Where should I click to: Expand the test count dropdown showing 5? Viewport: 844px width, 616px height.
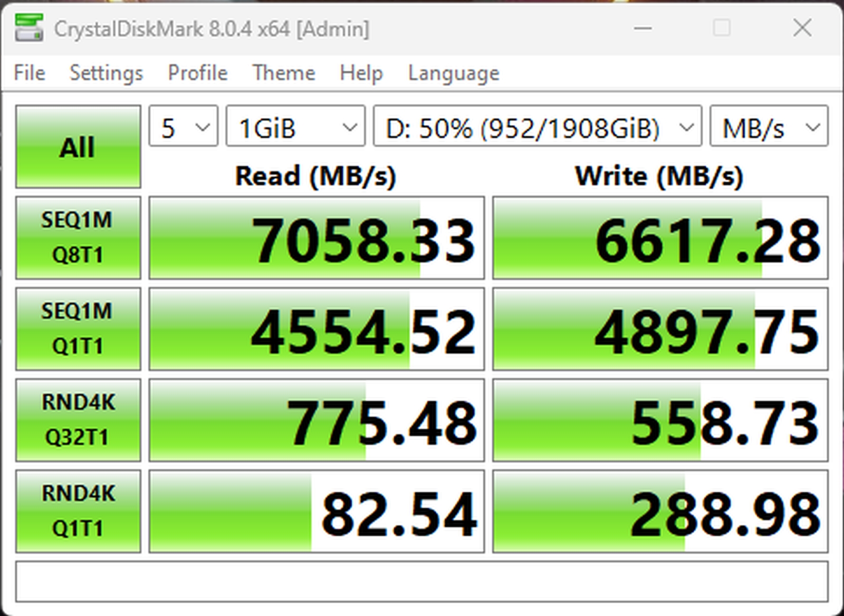183,126
